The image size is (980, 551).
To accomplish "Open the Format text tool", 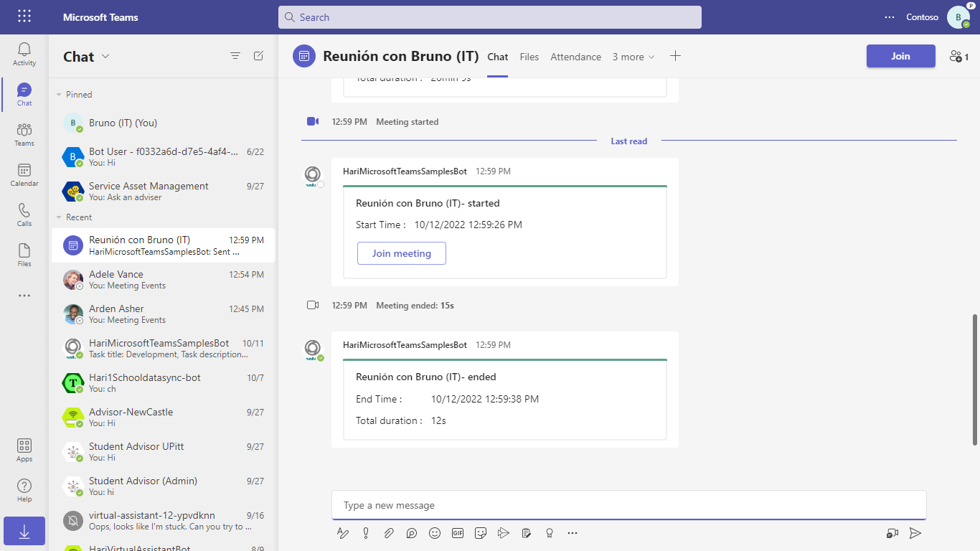I will coord(343,533).
